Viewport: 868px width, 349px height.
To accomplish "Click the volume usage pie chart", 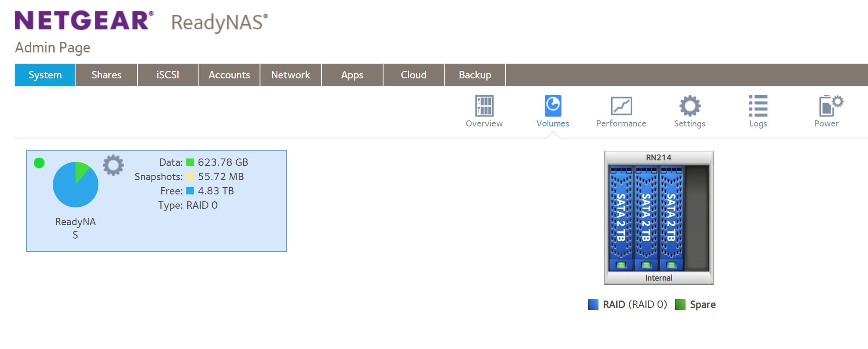I will (x=75, y=184).
